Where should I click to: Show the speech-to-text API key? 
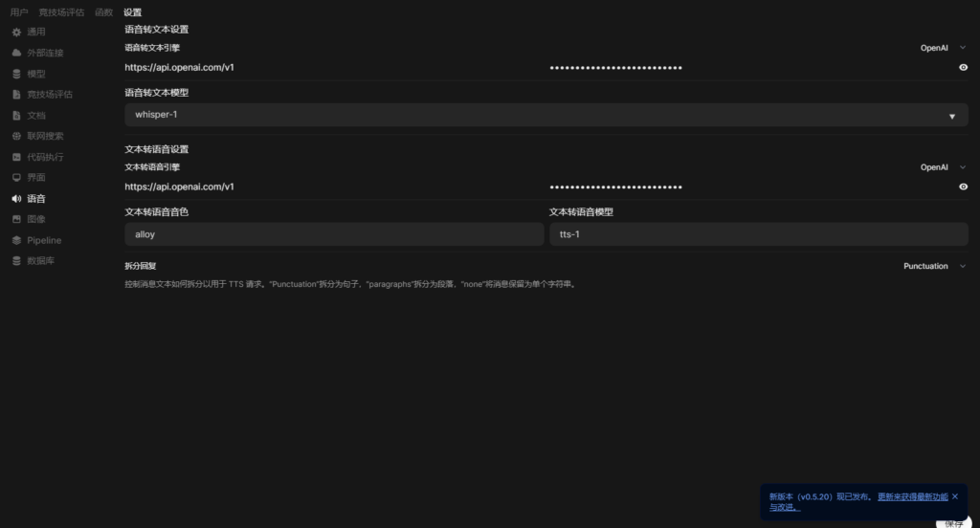pyautogui.click(x=963, y=68)
